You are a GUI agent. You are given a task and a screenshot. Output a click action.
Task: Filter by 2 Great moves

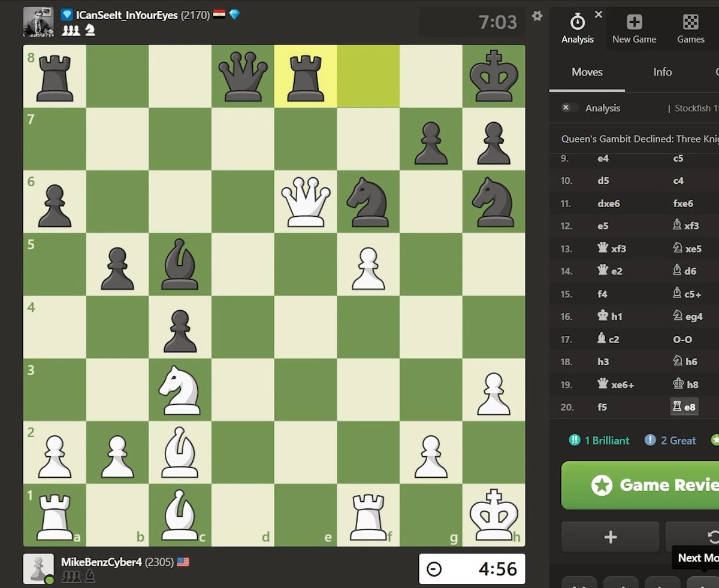[670, 440]
